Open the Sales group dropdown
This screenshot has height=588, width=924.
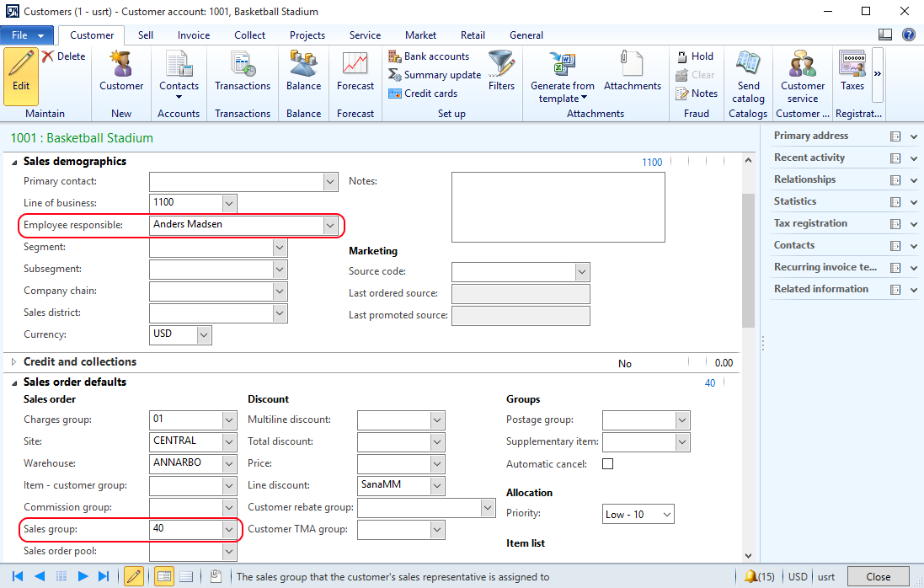click(x=229, y=529)
